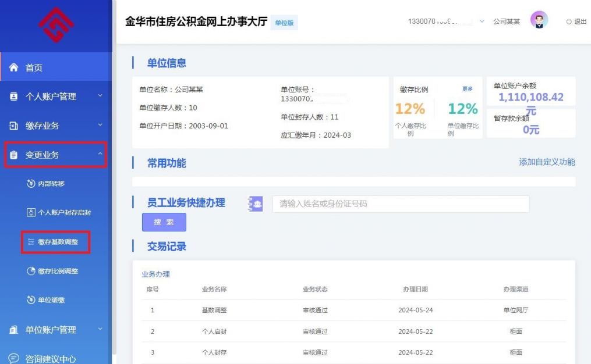
Task: Click the 搜索 search button
Action: (x=164, y=222)
